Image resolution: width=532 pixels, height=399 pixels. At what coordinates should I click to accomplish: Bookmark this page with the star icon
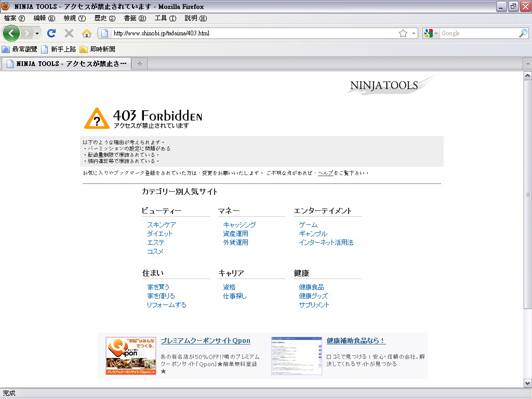click(x=403, y=33)
